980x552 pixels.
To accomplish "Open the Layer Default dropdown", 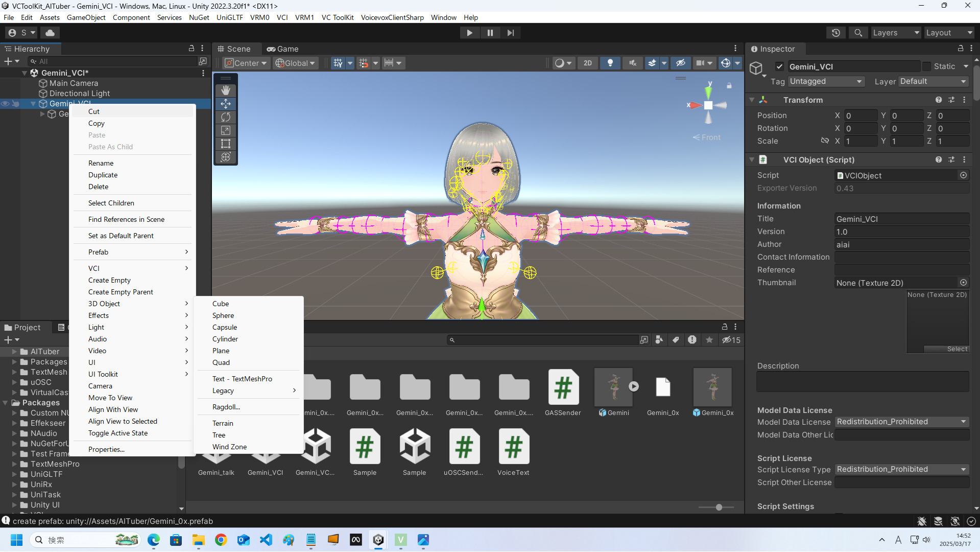I will point(933,81).
